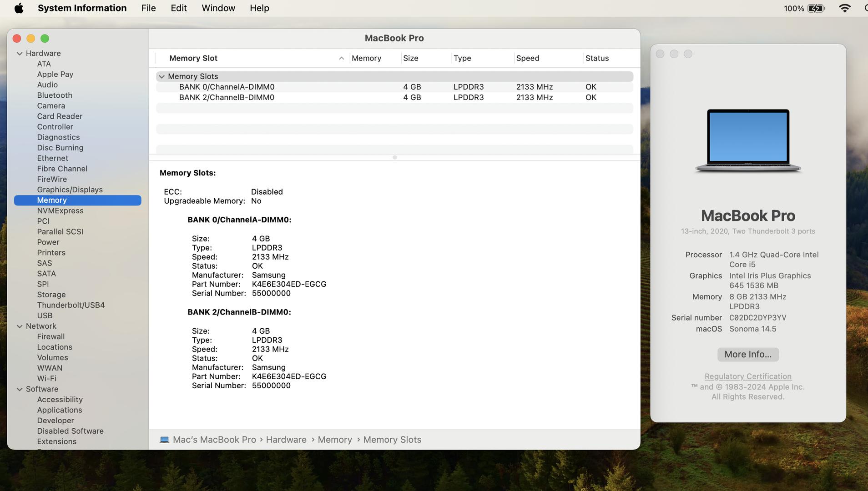Select Power in the sidebar
This screenshot has width=868, height=491.
tap(48, 242)
